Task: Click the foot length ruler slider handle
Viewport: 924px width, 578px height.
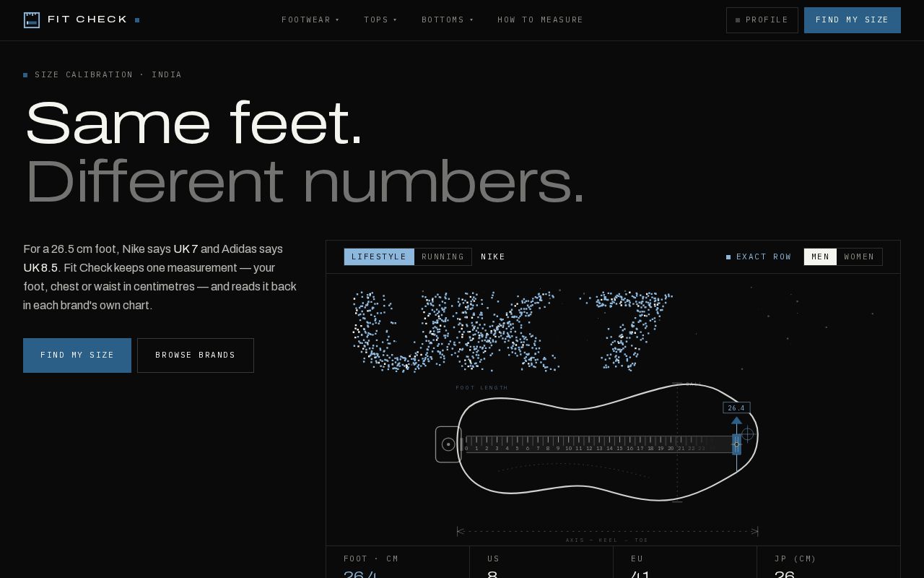Action: pyautogui.click(x=736, y=444)
